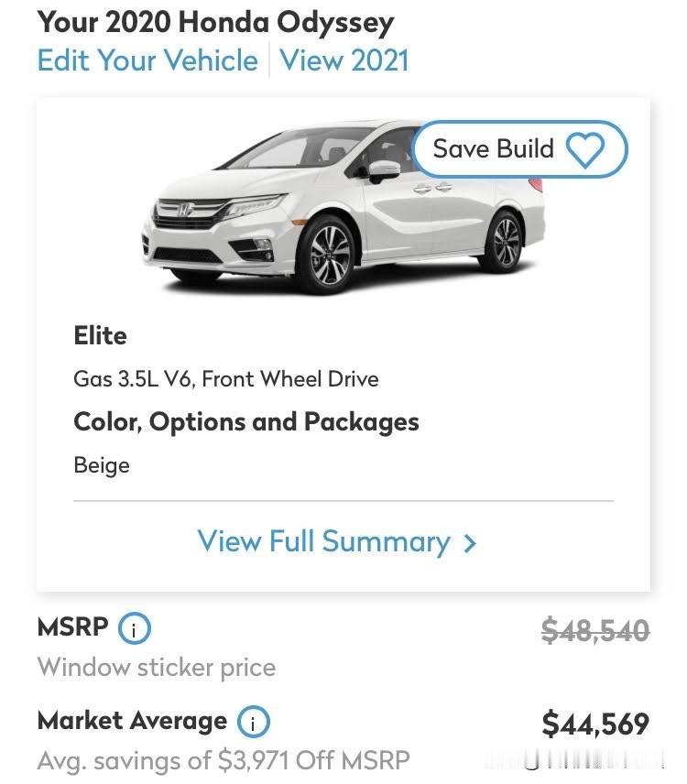Open the MSRP info icon
The width and height of the screenshot is (687, 784).
(x=135, y=629)
